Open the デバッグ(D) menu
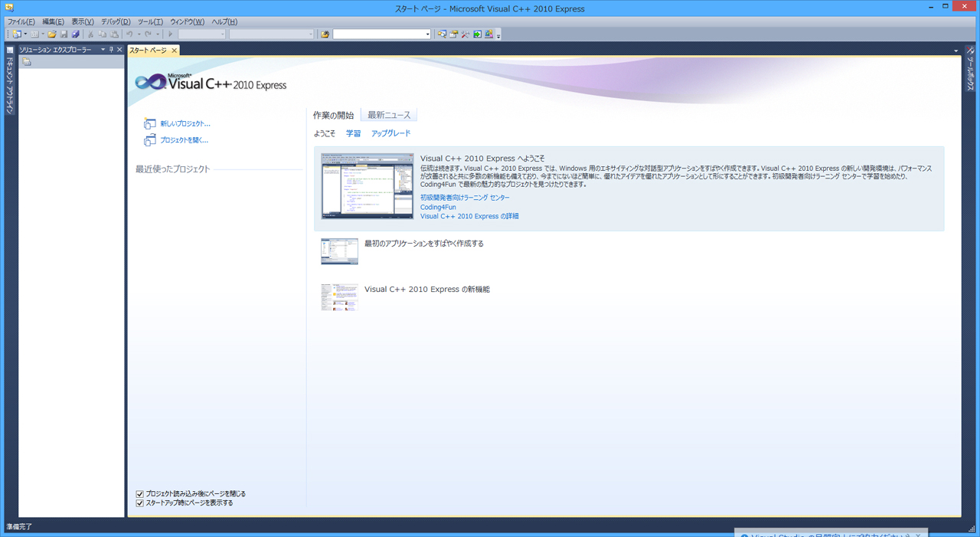The height and width of the screenshot is (537, 980). 116,21
